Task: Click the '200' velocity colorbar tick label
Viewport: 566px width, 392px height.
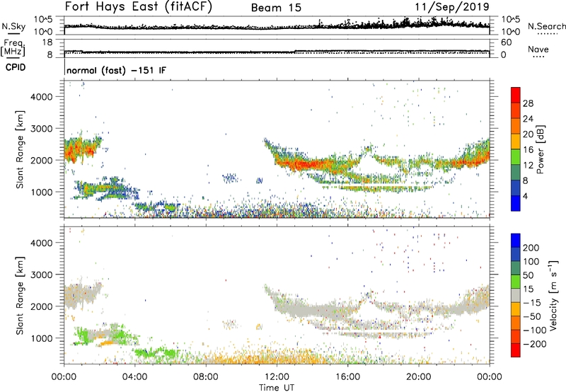Action: [531, 248]
